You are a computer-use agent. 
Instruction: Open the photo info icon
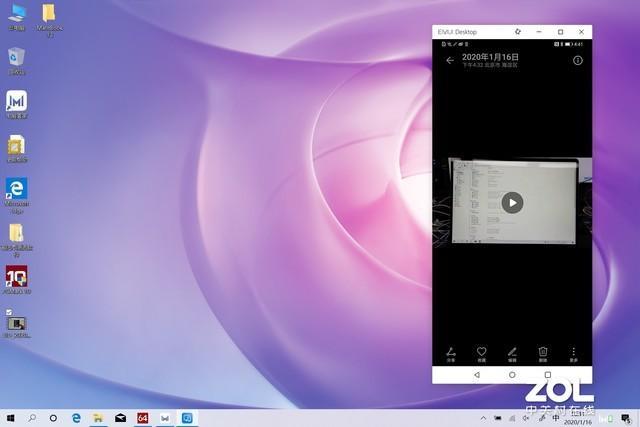click(577, 60)
